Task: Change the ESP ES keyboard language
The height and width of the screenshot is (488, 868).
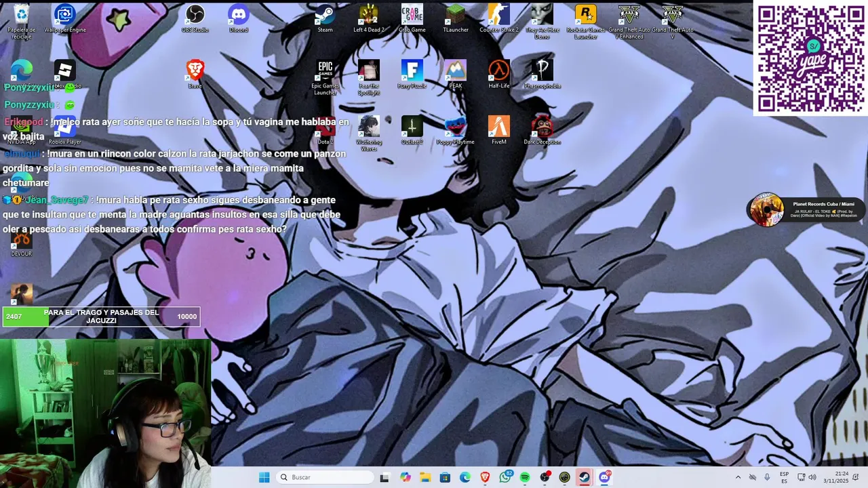Action: (784, 477)
